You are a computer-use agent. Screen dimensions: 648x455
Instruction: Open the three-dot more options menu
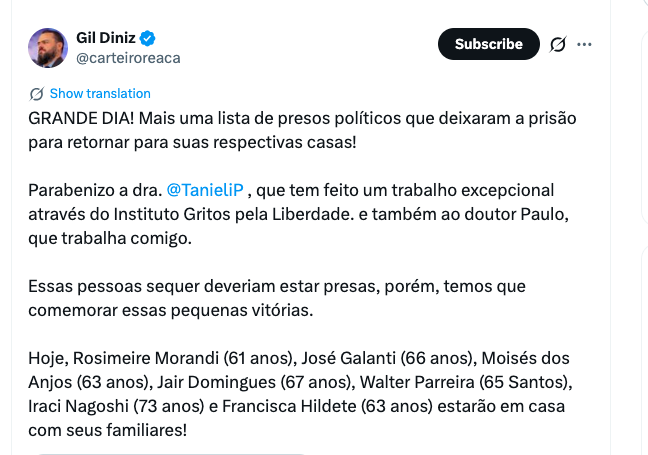tap(585, 44)
